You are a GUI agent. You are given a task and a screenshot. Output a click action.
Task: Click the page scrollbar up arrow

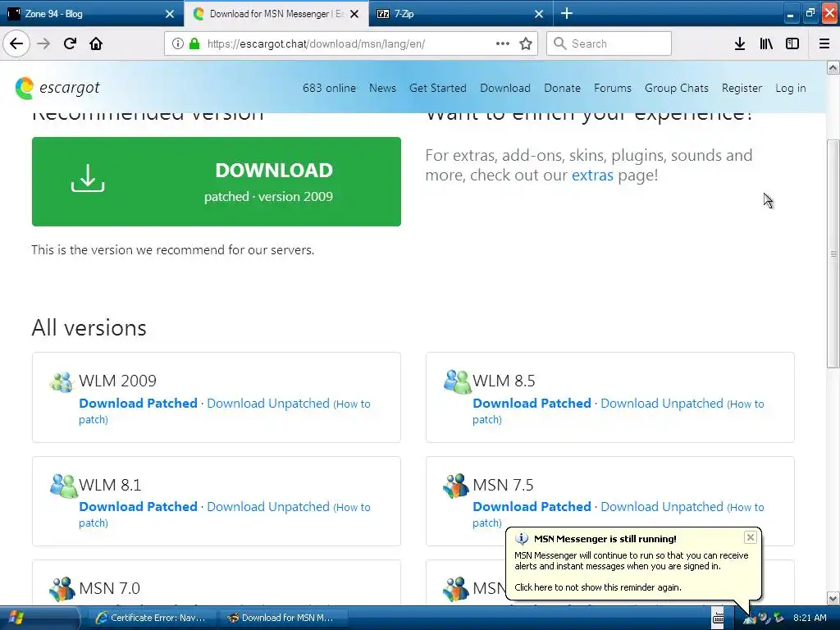coord(833,67)
